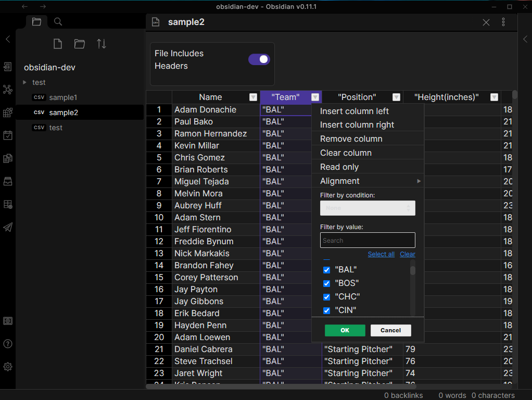Click the table's vertical scrollbar thumb

(x=515, y=95)
